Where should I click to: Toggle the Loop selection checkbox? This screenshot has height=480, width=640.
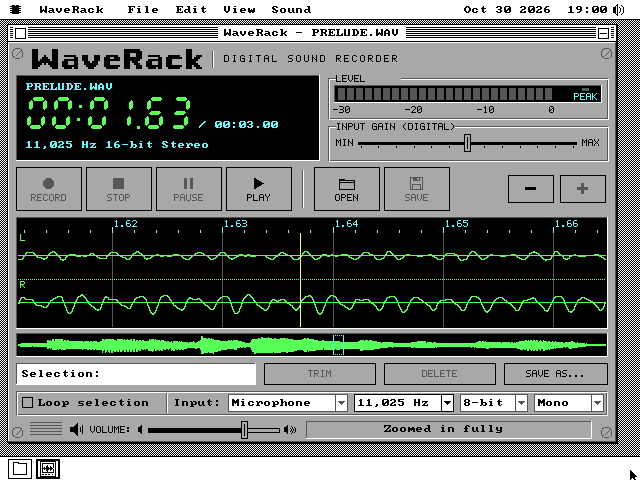[27, 403]
